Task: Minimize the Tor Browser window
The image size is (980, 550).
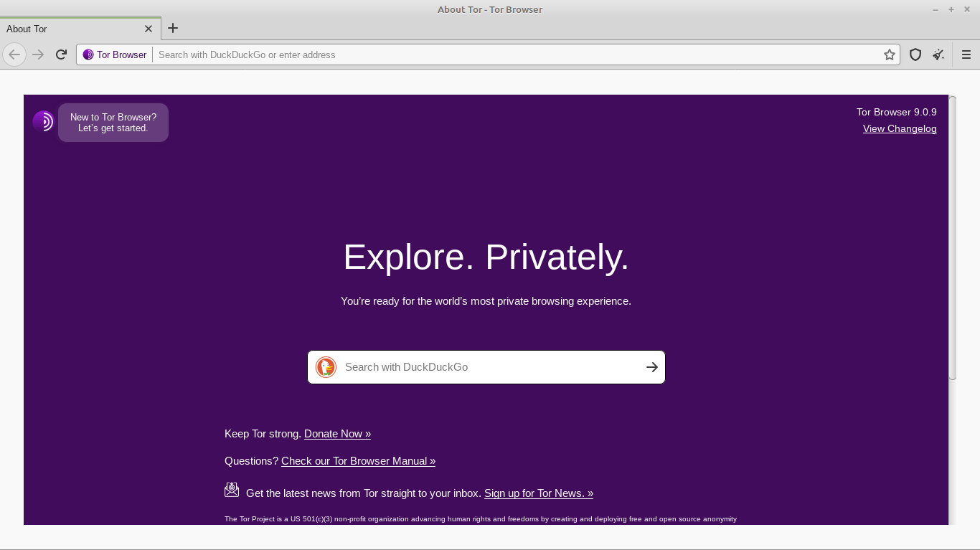Action: click(936, 9)
